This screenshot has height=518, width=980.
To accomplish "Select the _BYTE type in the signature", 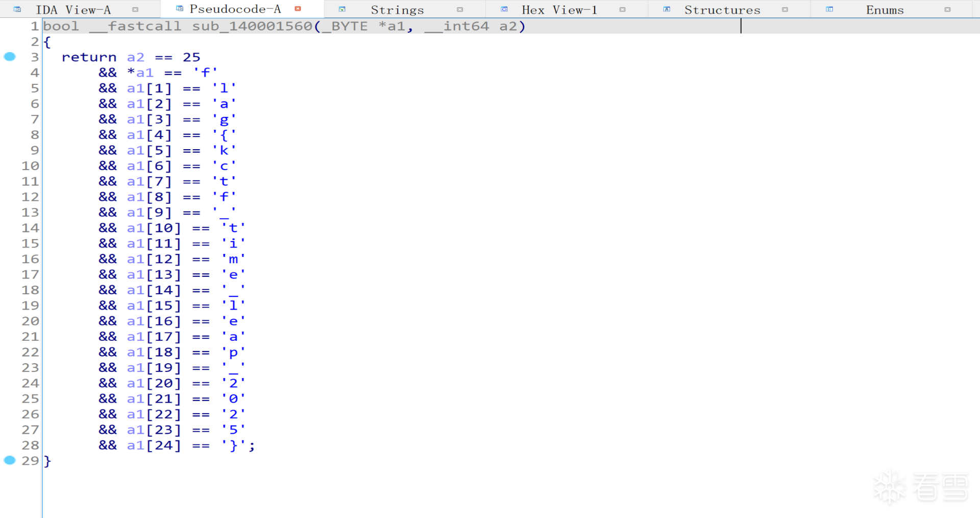I will click(345, 27).
